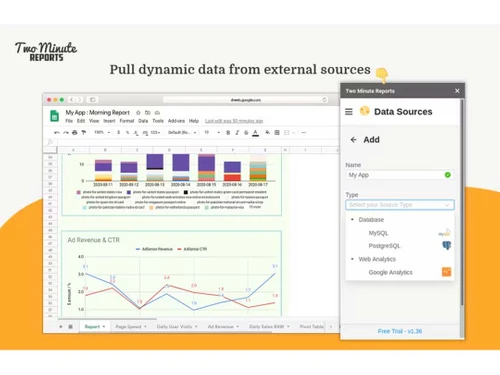
Task: Open the Select your Source Type dropdown
Action: pyautogui.click(x=400, y=205)
